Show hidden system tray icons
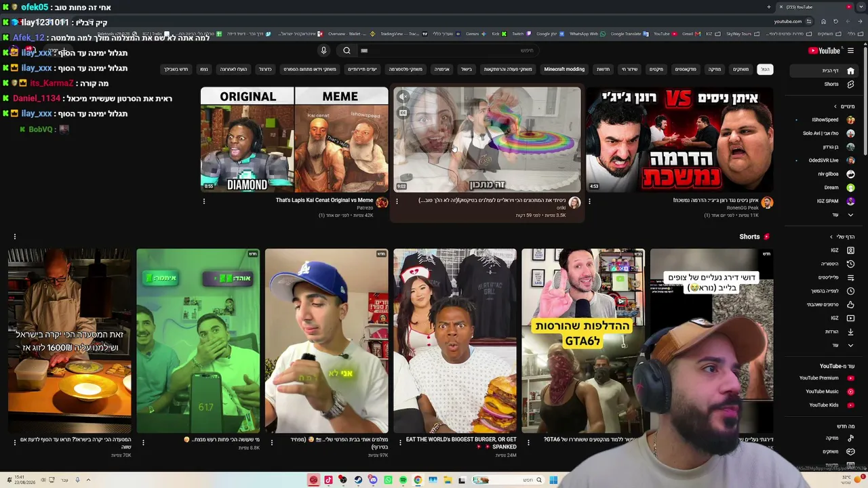The image size is (868, 488). 88,480
